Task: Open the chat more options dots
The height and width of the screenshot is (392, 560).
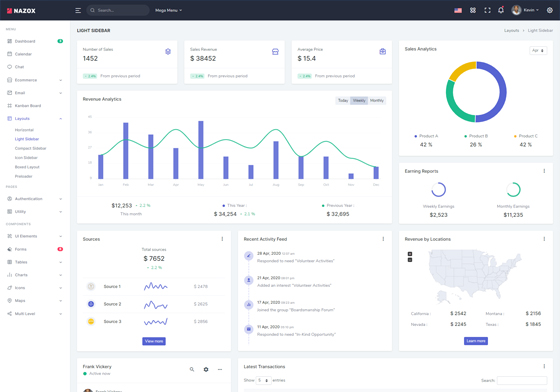Action: click(220, 370)
